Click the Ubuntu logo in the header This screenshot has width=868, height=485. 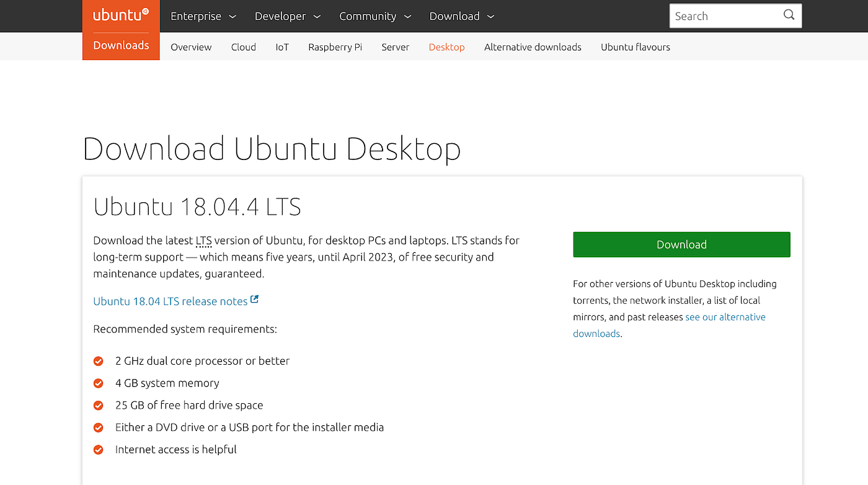click(120, 15)
